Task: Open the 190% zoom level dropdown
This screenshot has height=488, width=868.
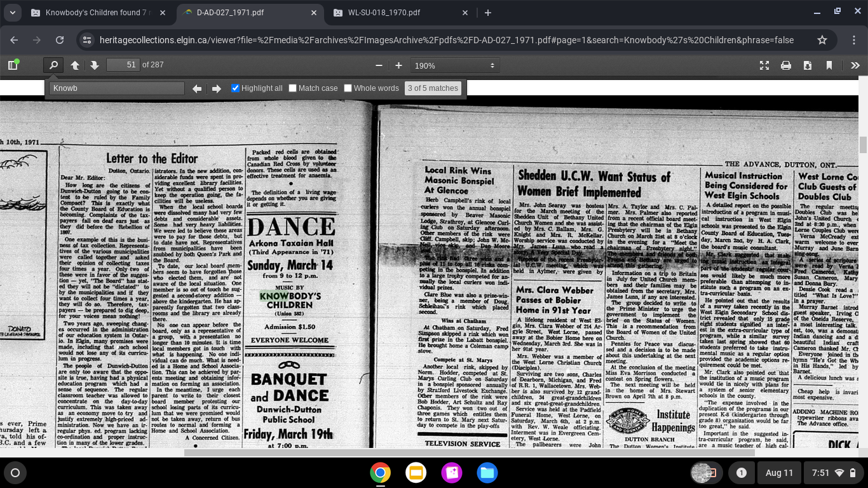Action: pyautogui.click(x=454, y=65)
